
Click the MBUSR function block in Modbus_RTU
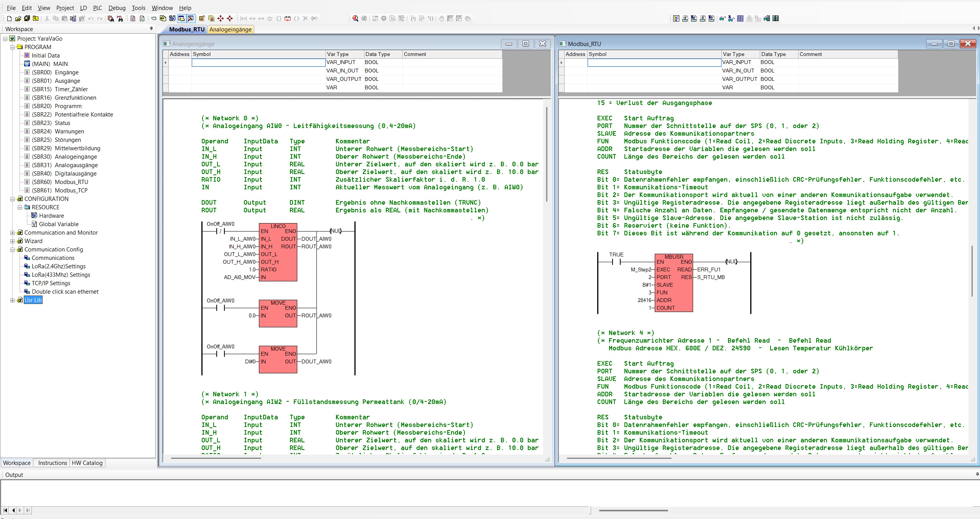coord(674,283)
